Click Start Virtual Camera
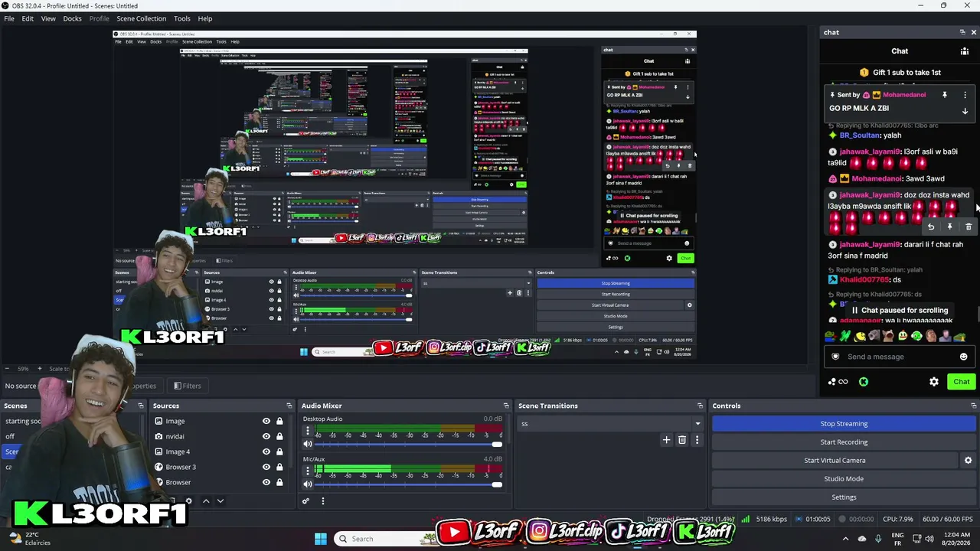 [x=835, y=460]
